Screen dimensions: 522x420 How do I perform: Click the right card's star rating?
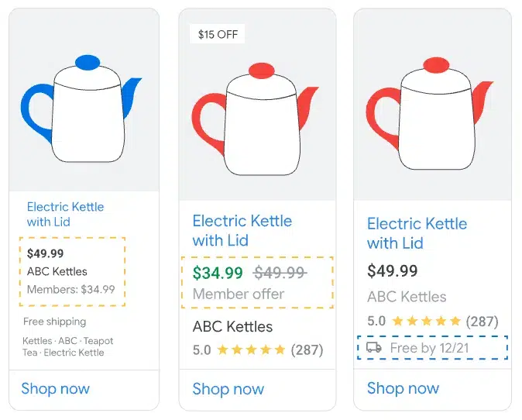(426, 322)
